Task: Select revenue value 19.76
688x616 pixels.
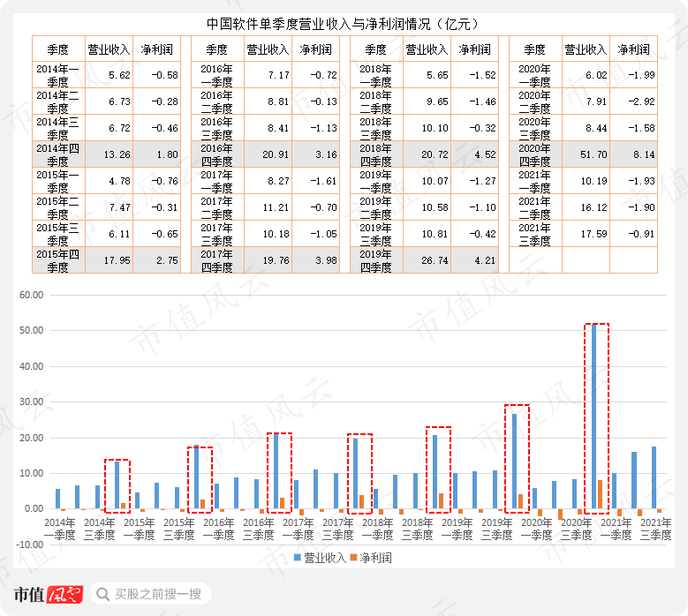Action: (276, 260)
